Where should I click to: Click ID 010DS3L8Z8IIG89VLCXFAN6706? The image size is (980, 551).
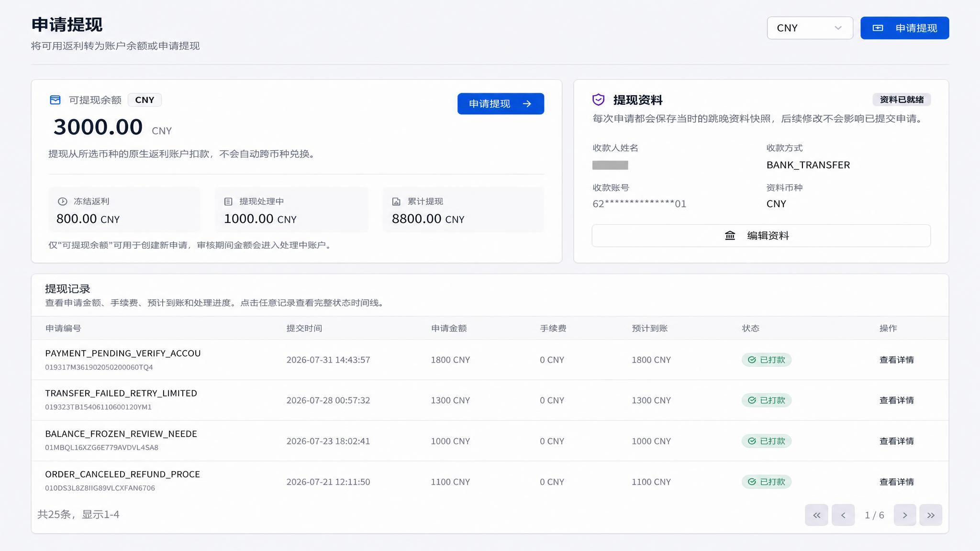click(100, 488)
